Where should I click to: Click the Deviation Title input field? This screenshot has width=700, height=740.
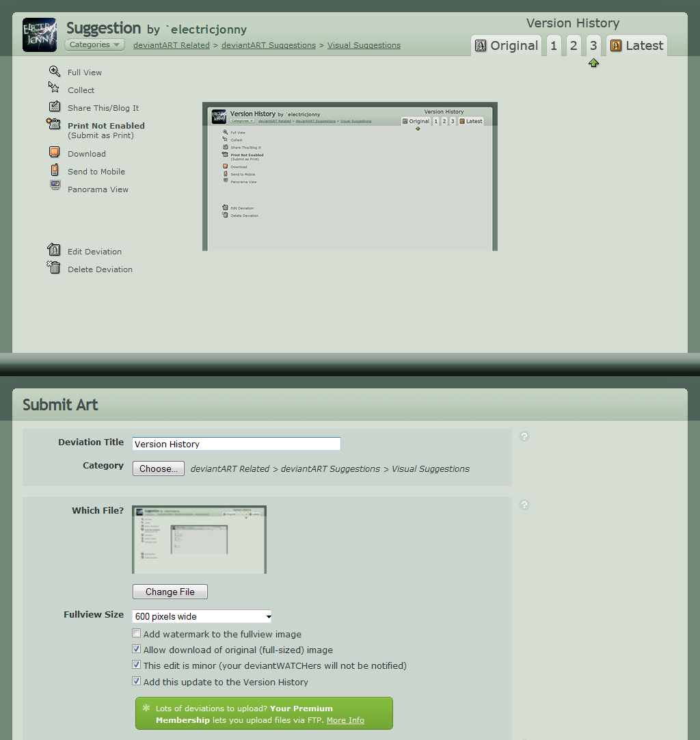click(x=237, y=444)
